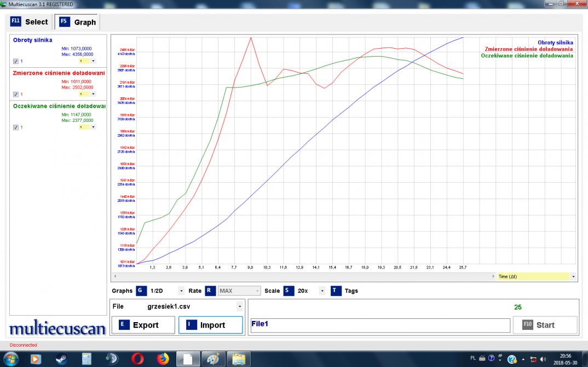Open Firefox from the taskbar
The width and height of the screenshot is (588, 367).
pyautogui.click(x=163, y=359)
